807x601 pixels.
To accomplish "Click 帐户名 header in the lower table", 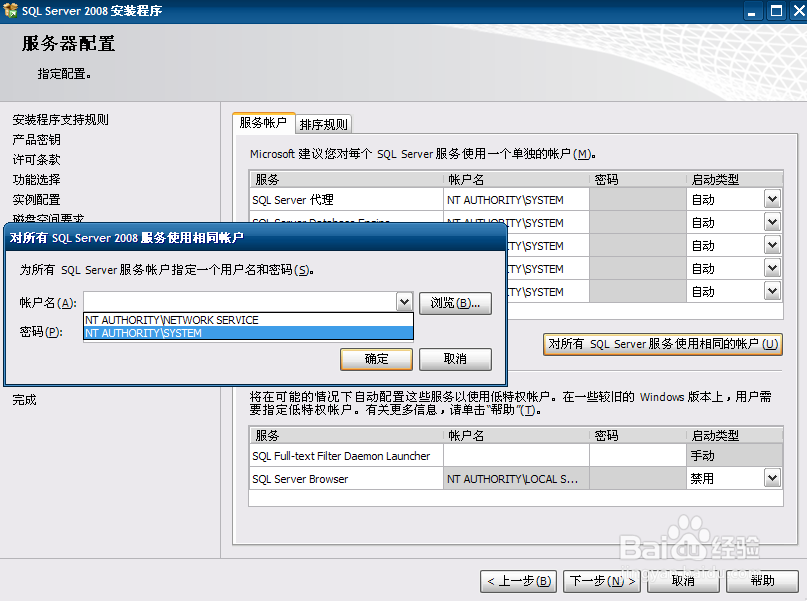I will pyautogui.click(x=516, y=436).
